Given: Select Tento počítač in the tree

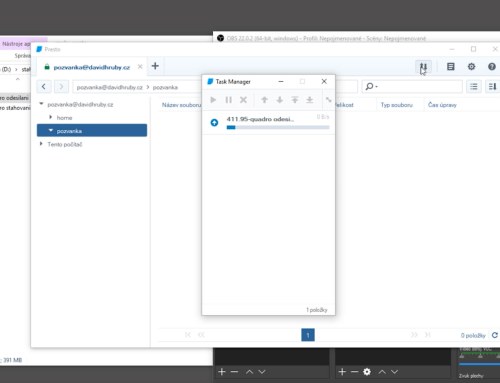Looking at the screenshot, I should [x=65, y=144].
